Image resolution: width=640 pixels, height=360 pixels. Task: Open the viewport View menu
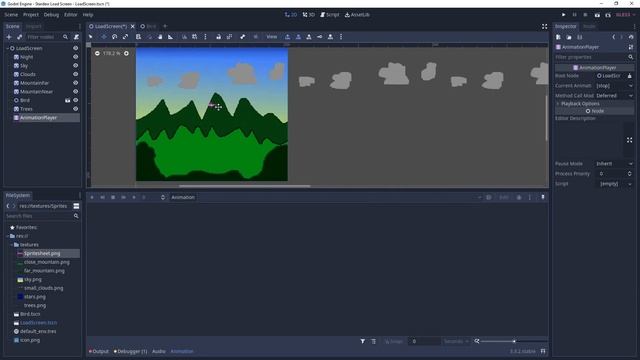[271, 37]
